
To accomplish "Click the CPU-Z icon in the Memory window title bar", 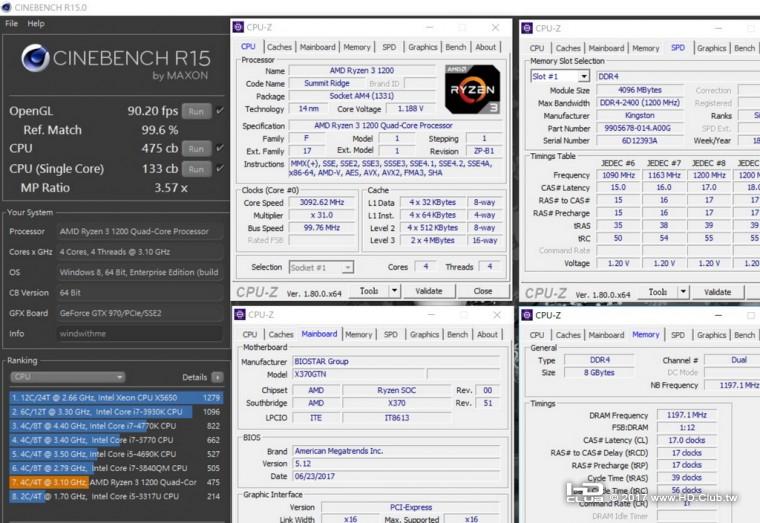I will (x=527, y=316).
